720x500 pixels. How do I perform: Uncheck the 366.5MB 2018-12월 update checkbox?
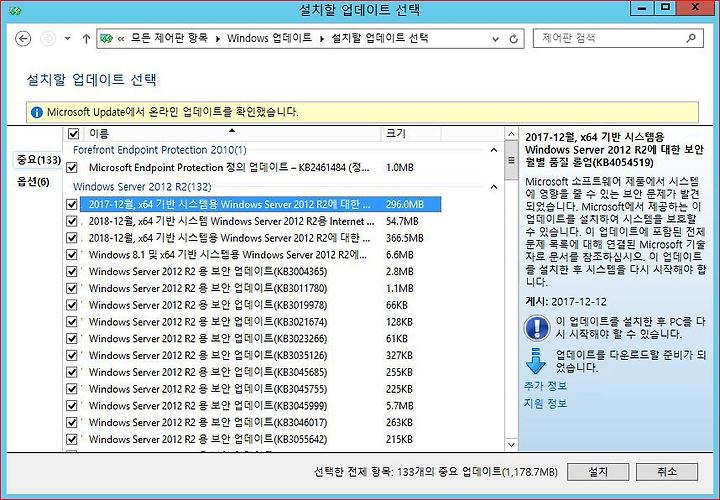click(72, 238)
